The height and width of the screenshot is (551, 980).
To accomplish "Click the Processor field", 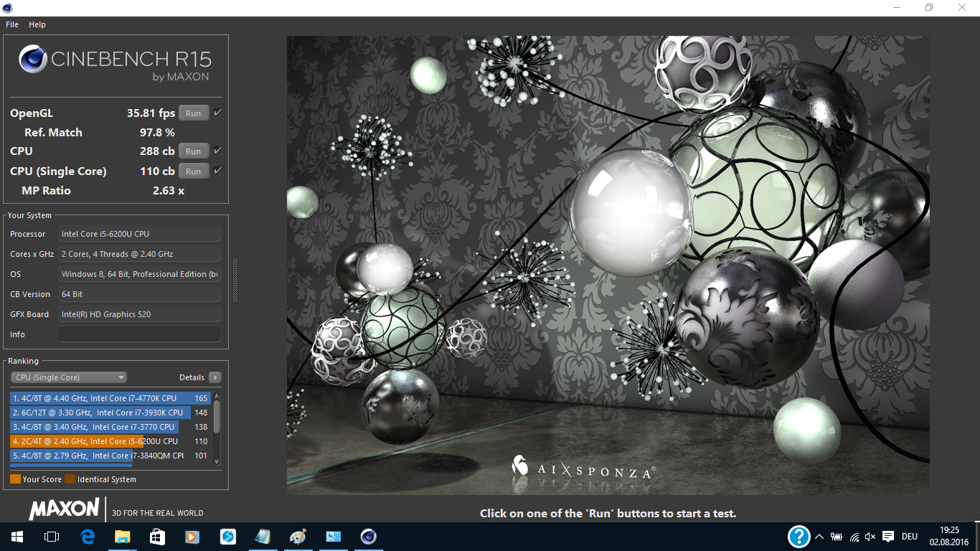I will point(139,234).
